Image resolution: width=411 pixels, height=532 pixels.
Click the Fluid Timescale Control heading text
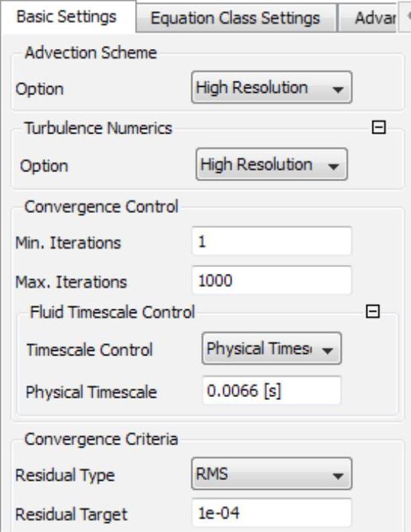click(x=113, y=312)
